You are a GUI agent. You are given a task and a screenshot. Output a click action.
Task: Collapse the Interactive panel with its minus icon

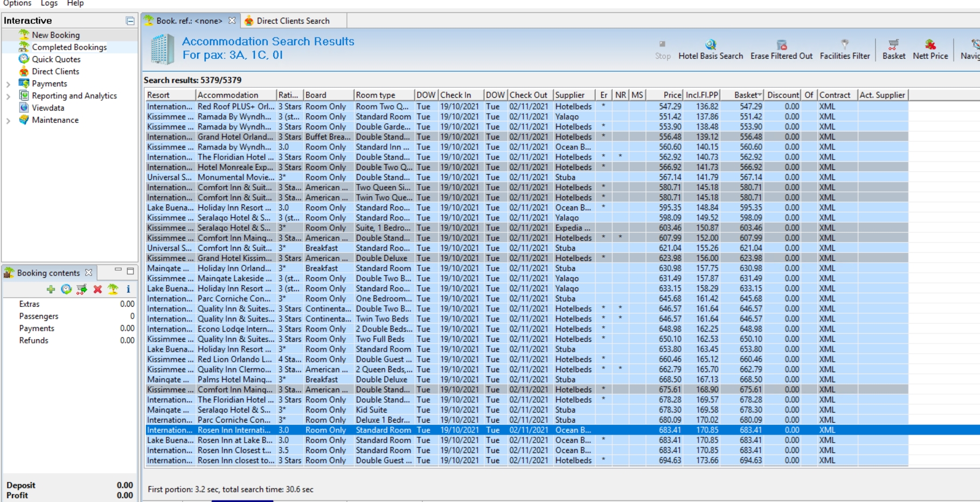tap(130, 20)
